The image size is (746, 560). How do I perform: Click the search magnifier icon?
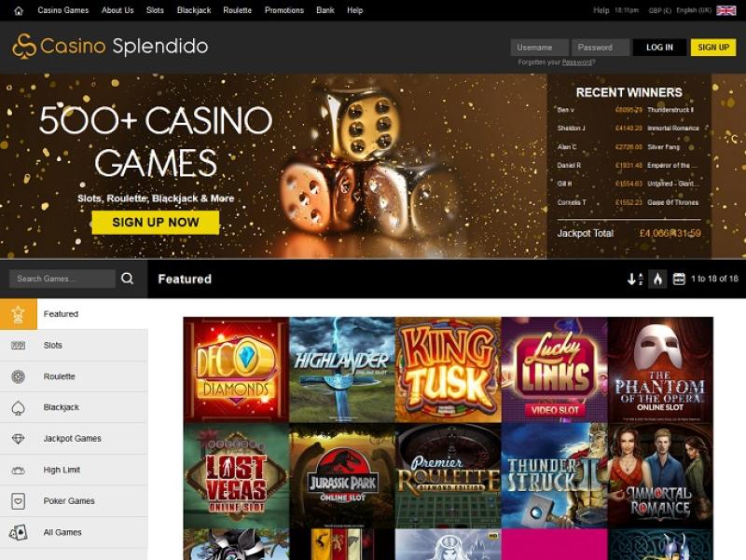tap(127, 279)
